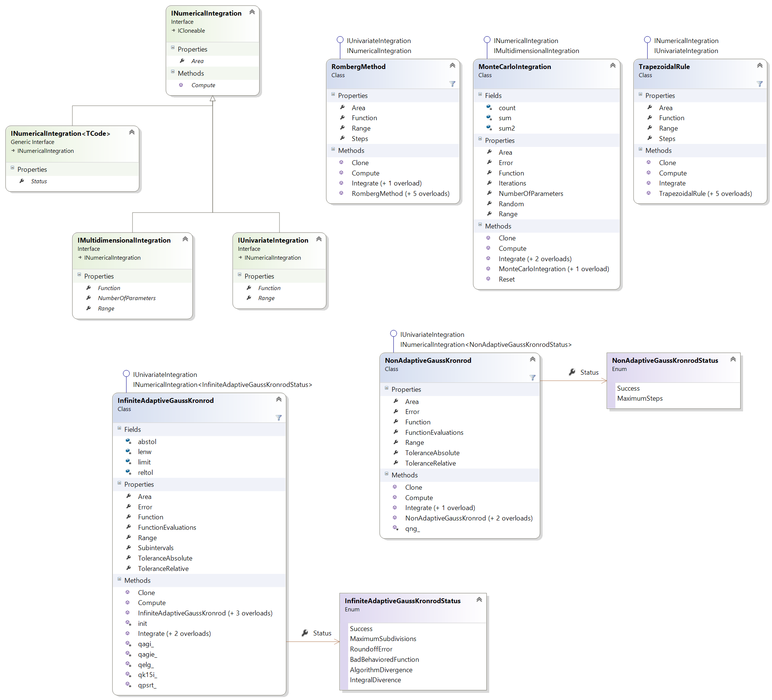Select the MaximumSubdivisions enum member
Image resolution: width=772 pixels, height=700 pixels.
(384, 640)
